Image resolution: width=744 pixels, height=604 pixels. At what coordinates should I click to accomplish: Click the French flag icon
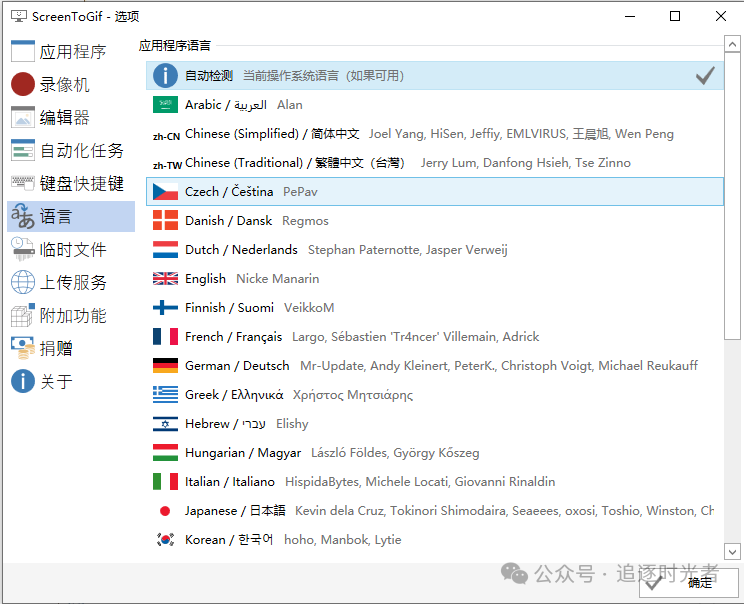[165, 336]
